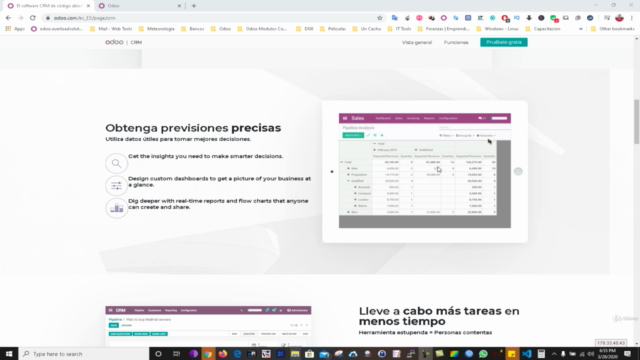Open the 'Odoo' bookmark folder
This screenshot has width=640, height=360.
click(x=221, y=29)
